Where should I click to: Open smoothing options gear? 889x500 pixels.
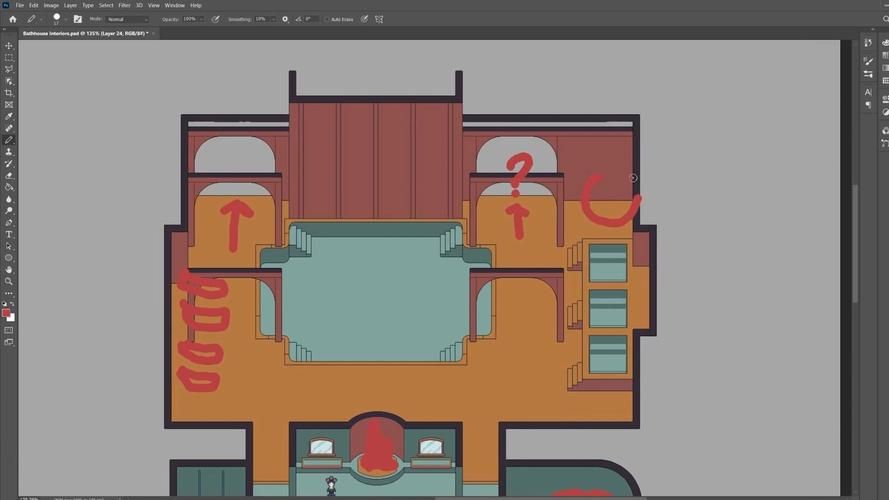(x=285, y=19)
